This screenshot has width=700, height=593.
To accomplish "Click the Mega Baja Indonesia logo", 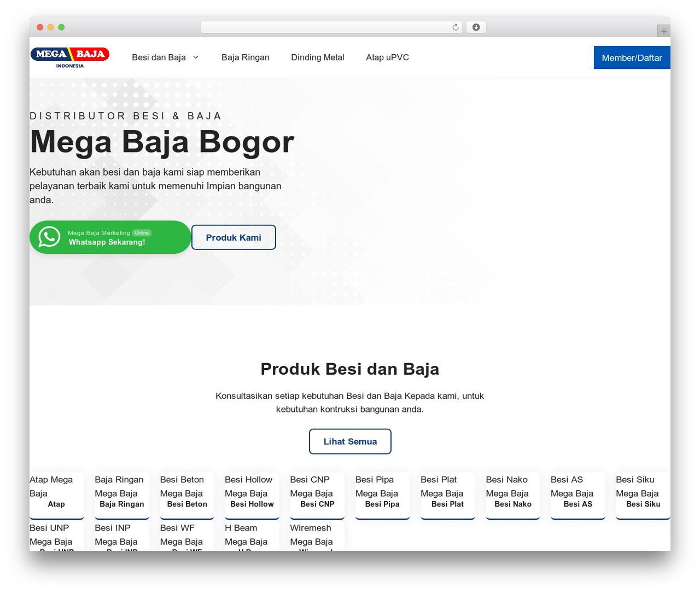I will [x=70, y=57].
